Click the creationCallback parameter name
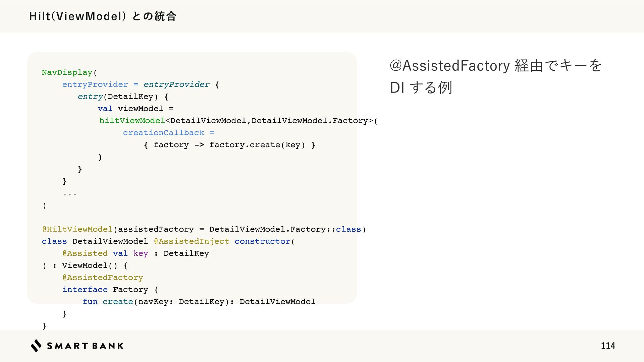The image size is (644, 362). click(163, 133)
